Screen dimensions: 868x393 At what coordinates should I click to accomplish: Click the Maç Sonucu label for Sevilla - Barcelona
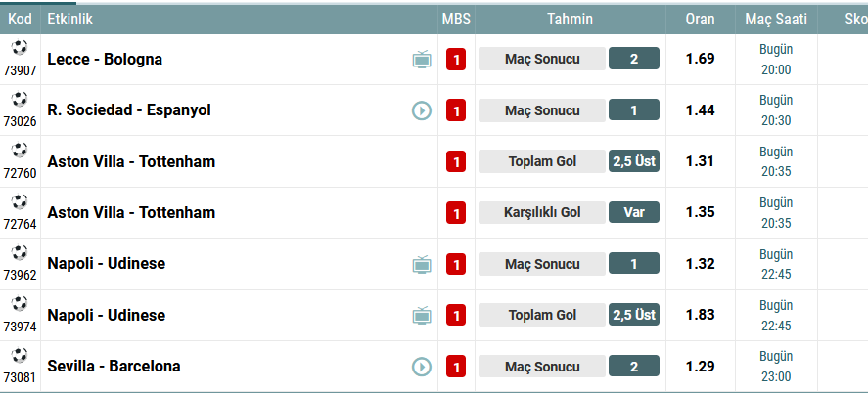click(542, 367)
